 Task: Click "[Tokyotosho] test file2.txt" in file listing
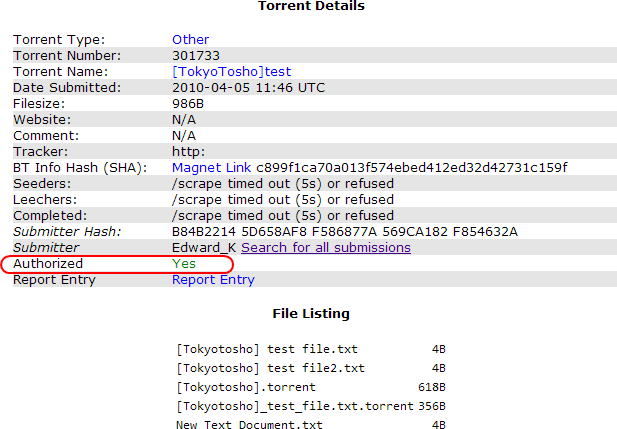[x=270, y=368]
